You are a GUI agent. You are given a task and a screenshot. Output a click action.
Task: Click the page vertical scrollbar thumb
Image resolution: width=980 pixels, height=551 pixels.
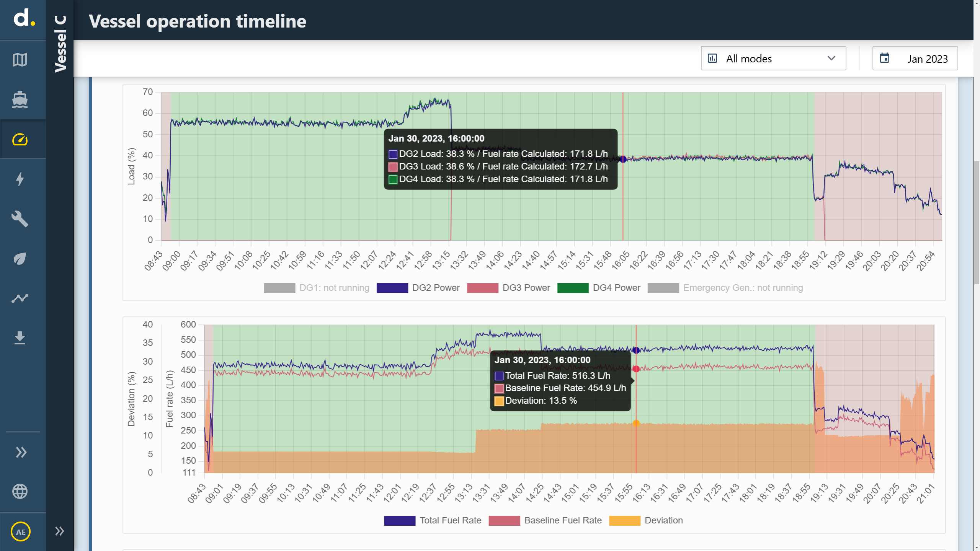977,223
